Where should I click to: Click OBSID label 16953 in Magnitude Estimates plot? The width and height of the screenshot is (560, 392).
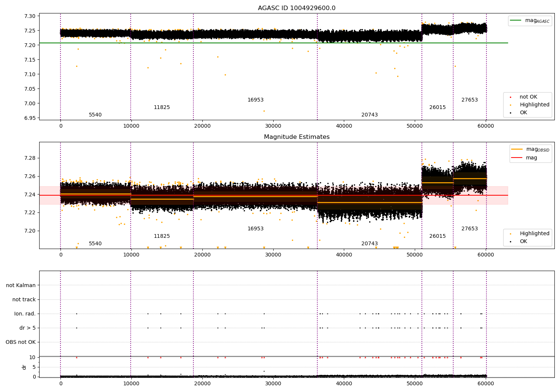(255, 229)
